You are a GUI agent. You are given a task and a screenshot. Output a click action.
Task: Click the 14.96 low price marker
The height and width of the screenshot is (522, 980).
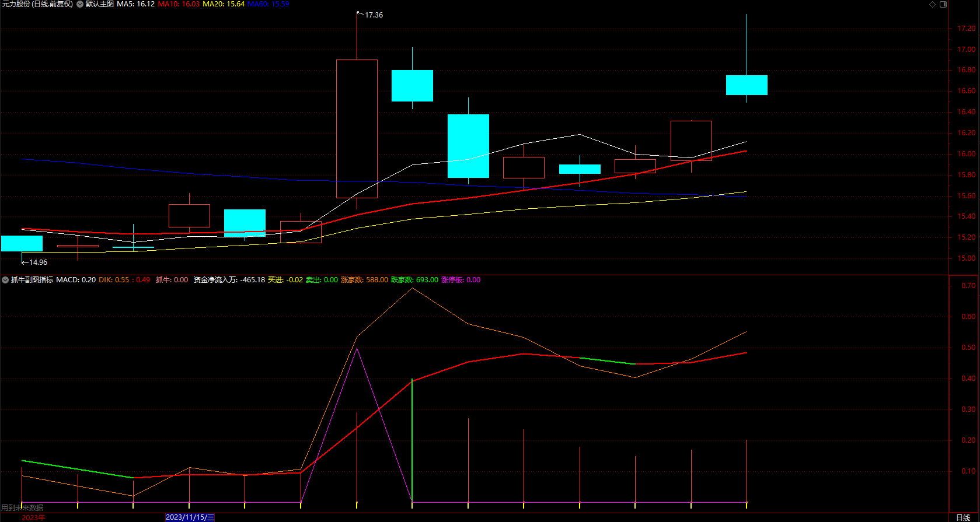pos(38,262)
